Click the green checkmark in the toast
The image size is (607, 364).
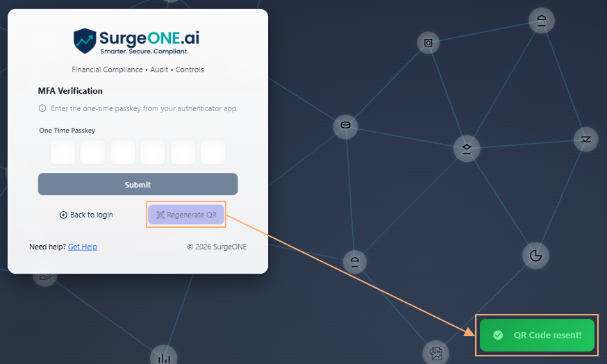coord(498,335)
